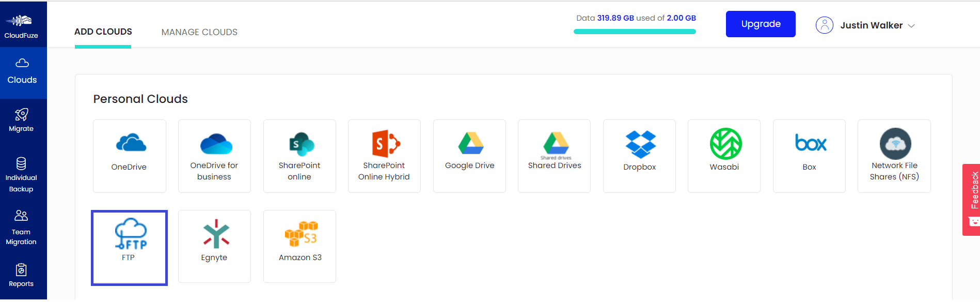Add Network File Shares (NFS)
This screenshot has height=302, width=980.
pos(894,156)
